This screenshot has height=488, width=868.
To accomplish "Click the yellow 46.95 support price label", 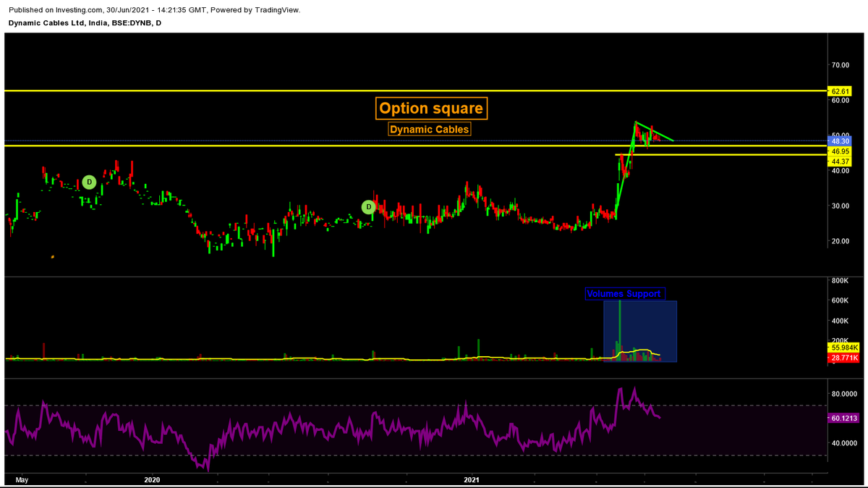I will [841, 152].
